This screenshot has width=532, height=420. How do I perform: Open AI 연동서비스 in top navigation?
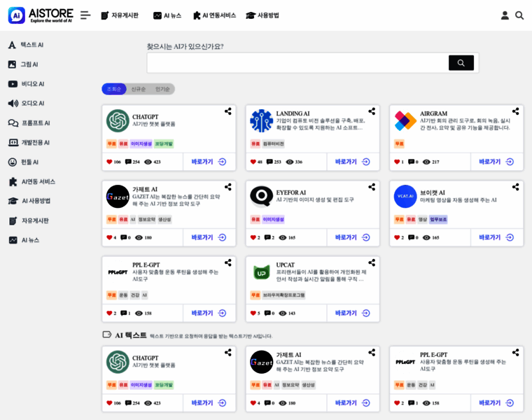214,15
